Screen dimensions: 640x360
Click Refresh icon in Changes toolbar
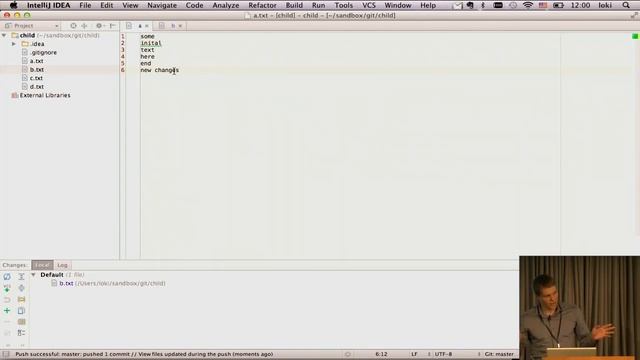coord(7,276)
